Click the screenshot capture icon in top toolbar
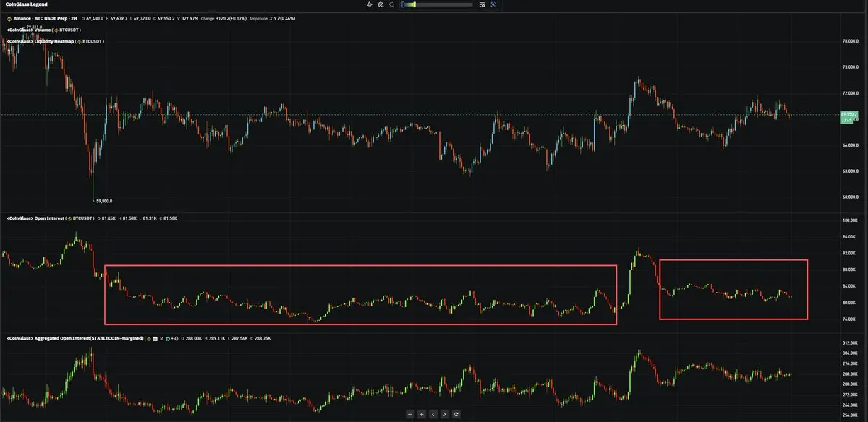Viewport: 868px width, 422px height. pos(494,4)
